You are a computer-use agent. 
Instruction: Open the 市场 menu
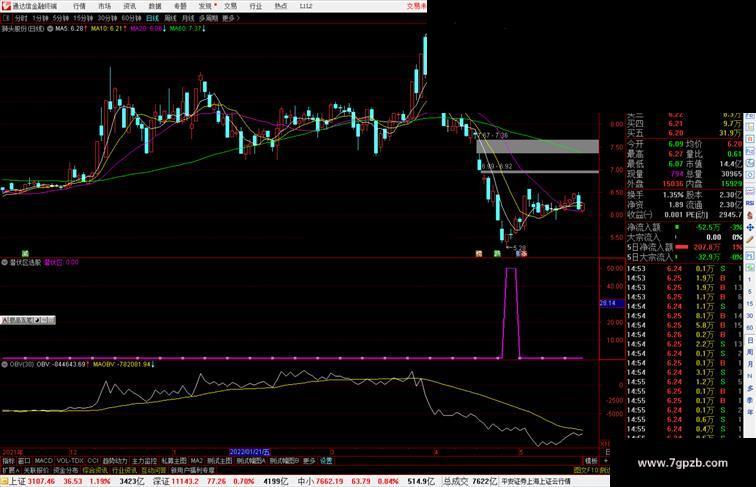pyautogui.click(x=104, y=6)
